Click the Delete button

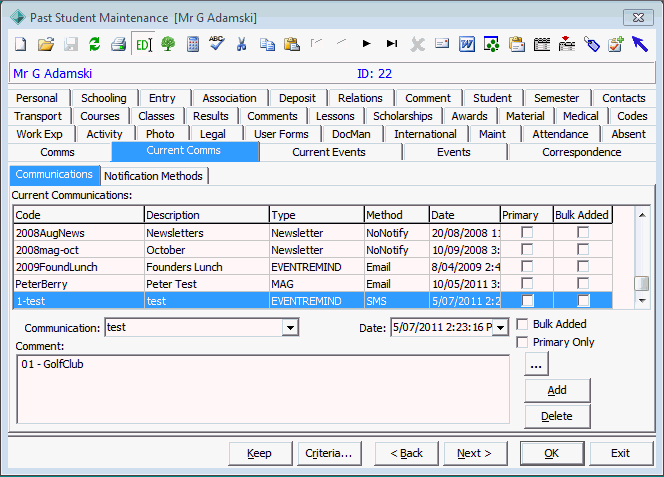(x=557, y=416)
